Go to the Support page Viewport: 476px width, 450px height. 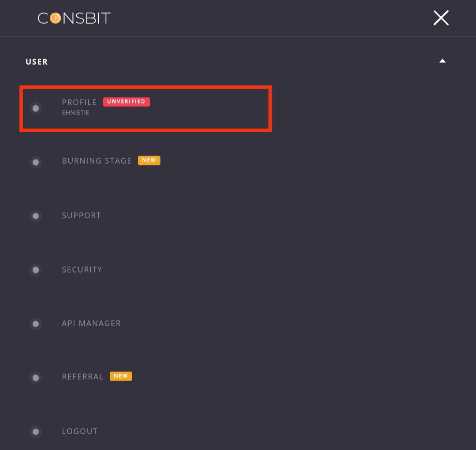(x=82, y=216)
